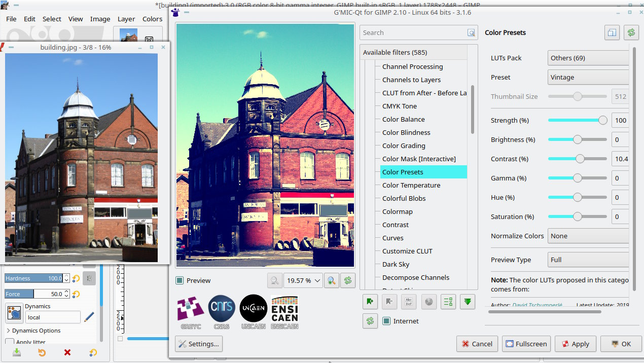
Task: Select Color Temperature in the filter list
Action: tap(411, 185)
